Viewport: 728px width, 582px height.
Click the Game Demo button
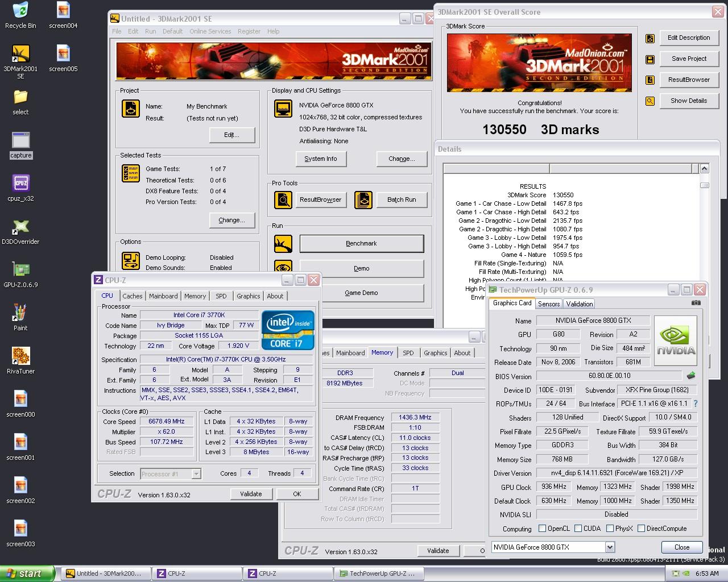361,293
